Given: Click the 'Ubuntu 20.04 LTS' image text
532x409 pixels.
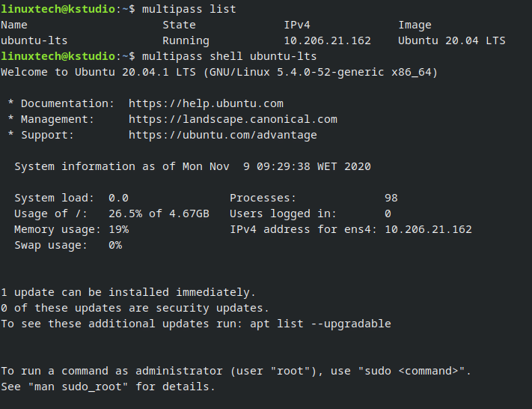Looking at the screenshot, I should click(x=452, y=40).
